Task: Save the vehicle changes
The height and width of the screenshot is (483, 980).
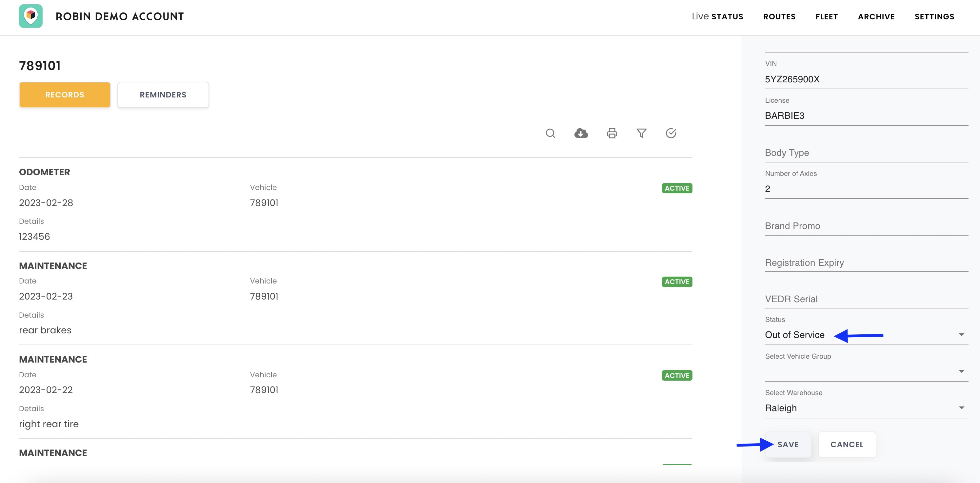Action: pos(788,444)
